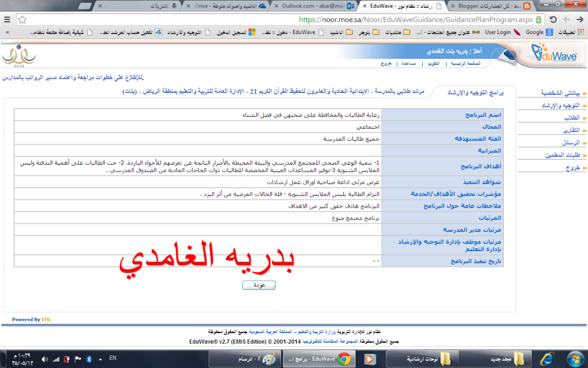Select the EduWave نظام نور tab
Viewport: 588px width, 368px height.
coord(402,6)
